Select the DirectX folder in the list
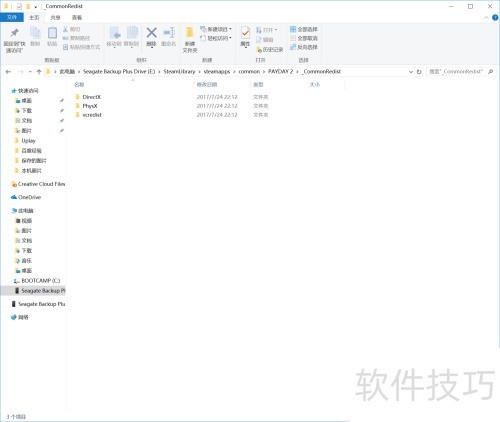 [x=92, y=97]
